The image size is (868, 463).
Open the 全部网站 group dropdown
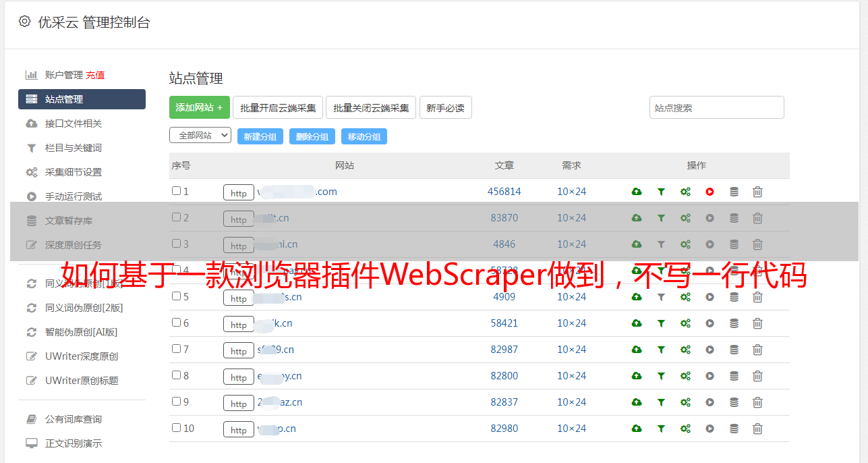pos(200,136)
